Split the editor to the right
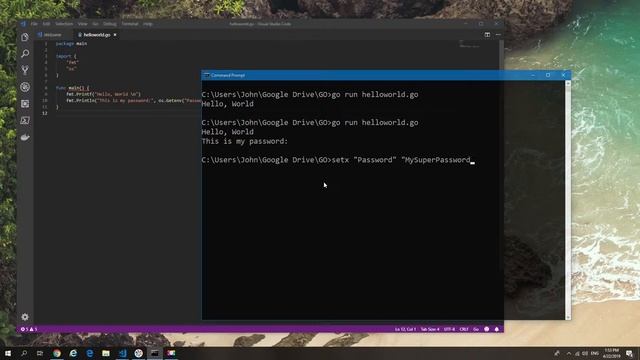 [487, 35]
